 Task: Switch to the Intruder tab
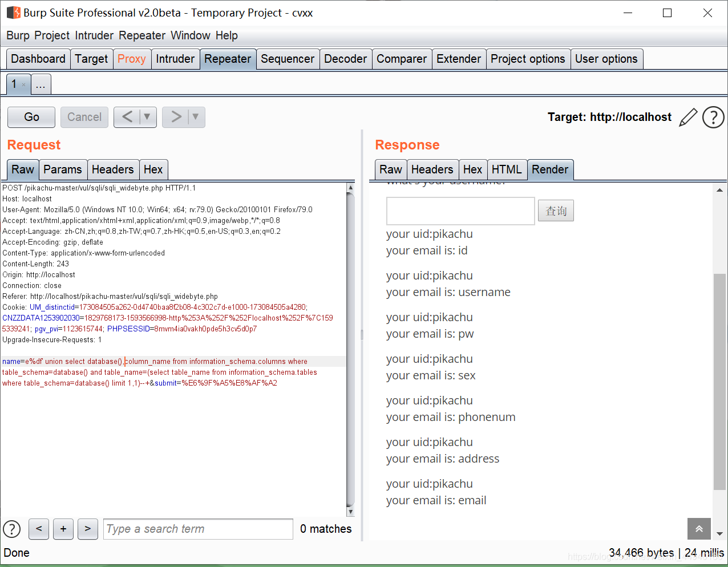(x=175, y=59)
